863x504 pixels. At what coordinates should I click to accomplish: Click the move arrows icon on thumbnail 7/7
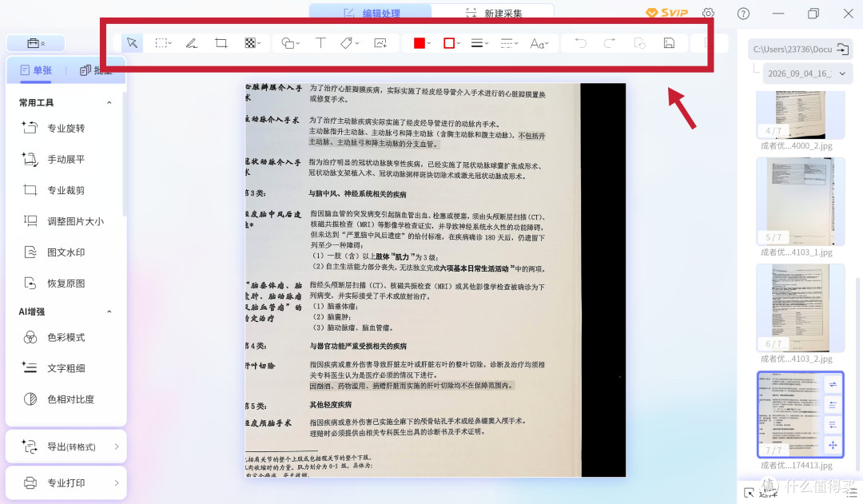tap(833, 445)
